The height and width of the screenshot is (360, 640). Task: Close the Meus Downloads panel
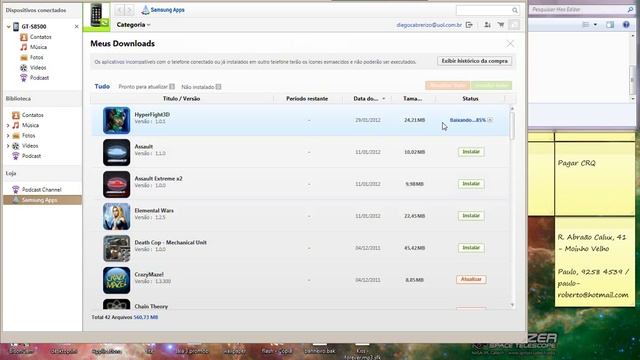pos(510,43)
